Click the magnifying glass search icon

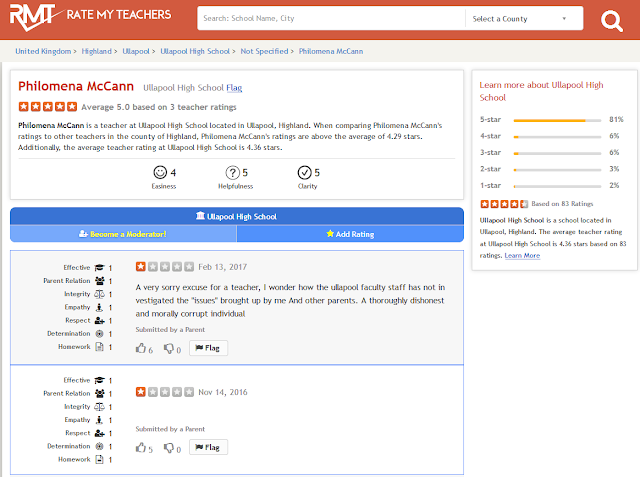(x=611, y=21)
